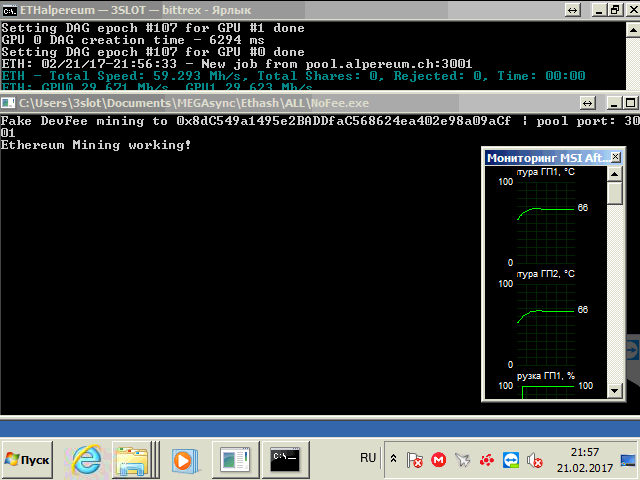The height and width of the screenshot is (480, 640).
Task: Click the RU language indicator
Action: (x=367, y=458)
